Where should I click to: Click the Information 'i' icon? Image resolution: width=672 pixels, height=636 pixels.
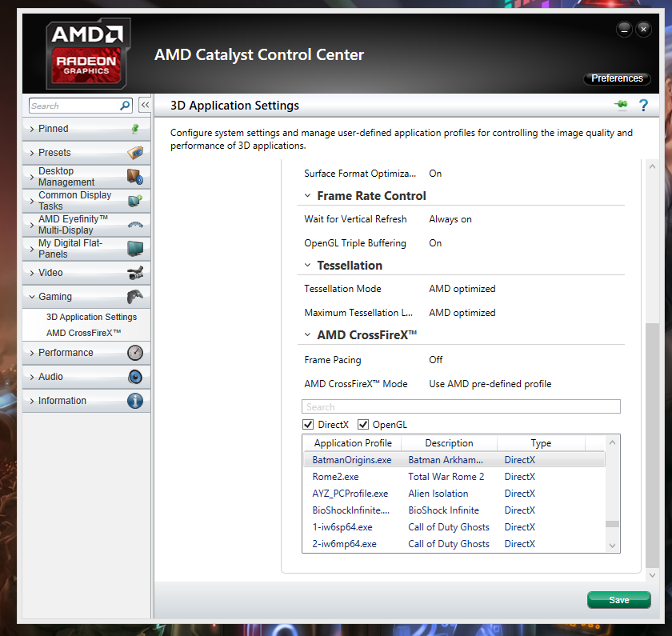(x=135, y=401)
